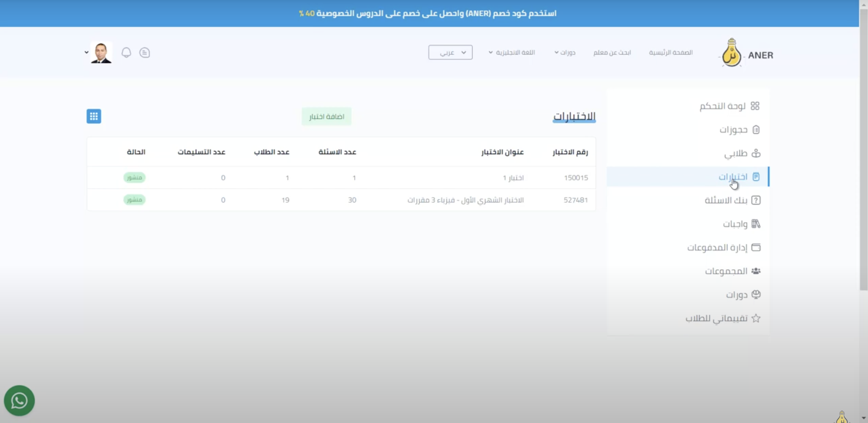The height and width of the screenshot is (423, 868).
Task: Click the ANER lightbulb logo
Action: coord(731,53)
